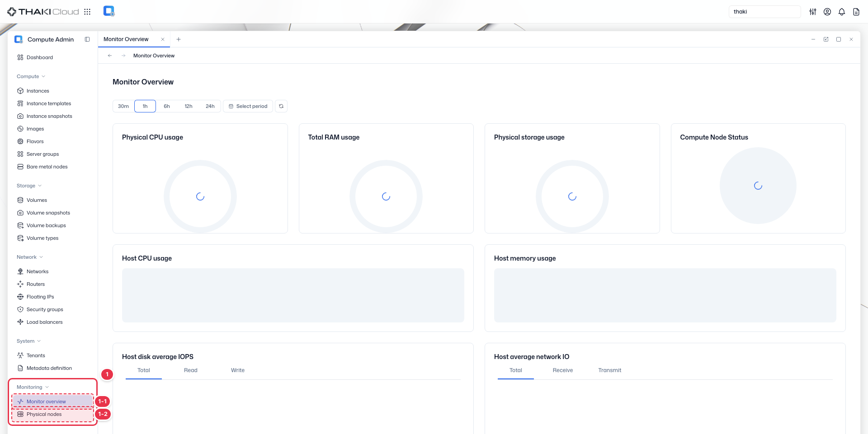
Task: Switch to Write tab in disk IOPS
Action: (x=238, y=370)
